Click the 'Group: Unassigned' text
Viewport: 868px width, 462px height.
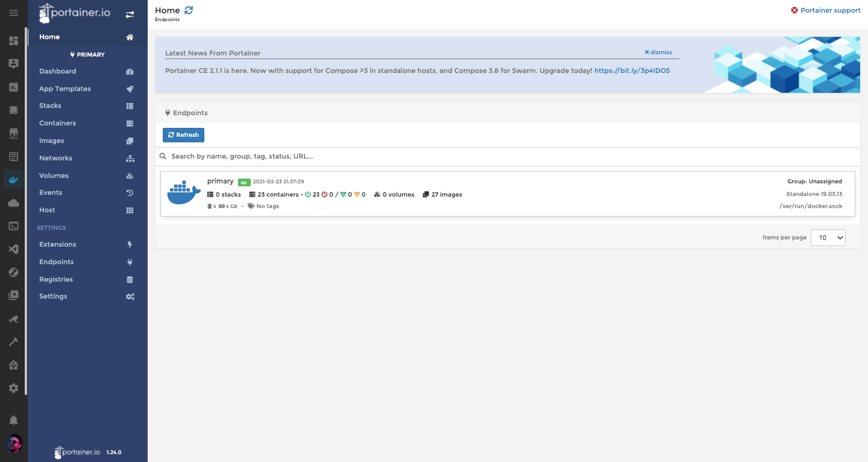(814, 181)
